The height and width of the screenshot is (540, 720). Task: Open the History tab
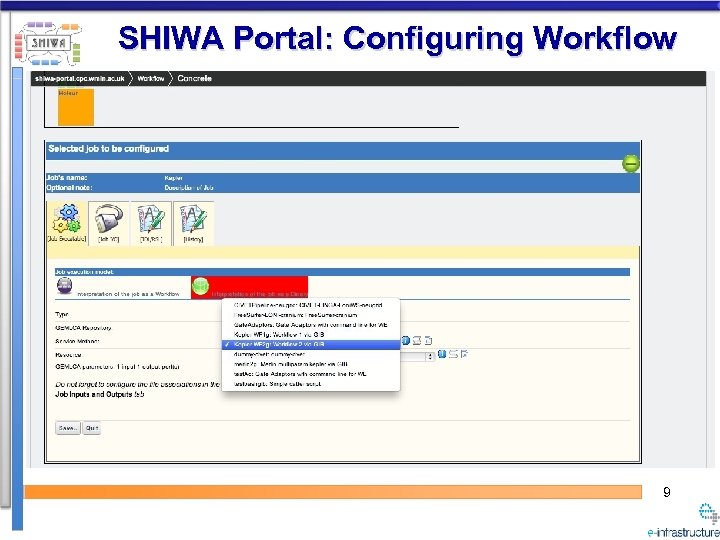coord(193,224)
